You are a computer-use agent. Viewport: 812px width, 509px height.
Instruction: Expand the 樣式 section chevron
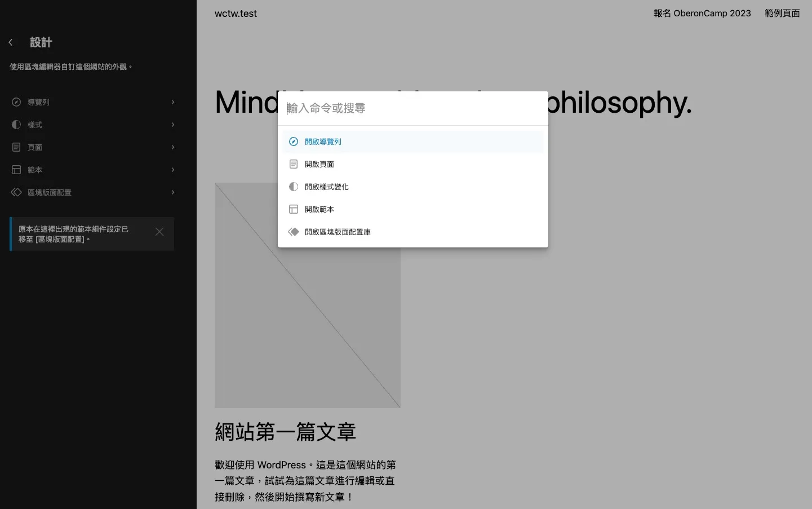172,125
